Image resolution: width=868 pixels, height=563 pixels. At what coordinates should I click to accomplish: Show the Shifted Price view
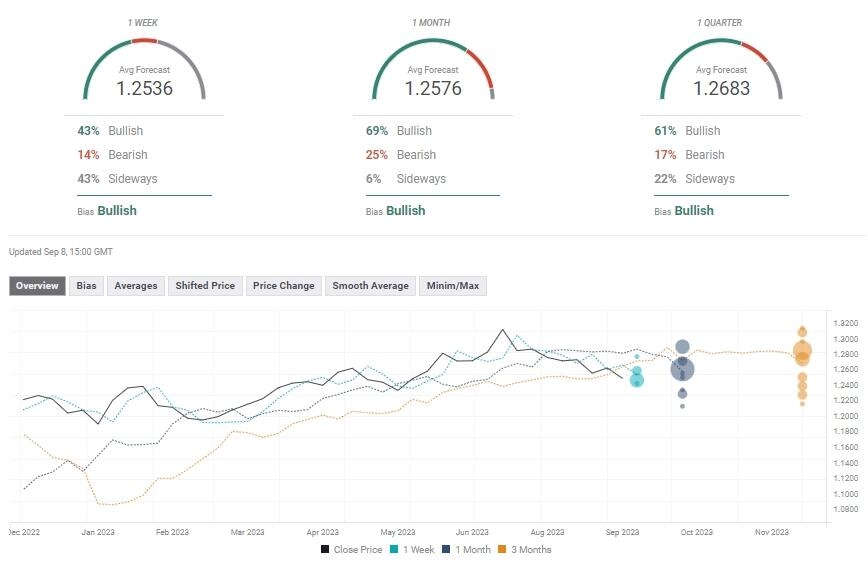(205, 286)
